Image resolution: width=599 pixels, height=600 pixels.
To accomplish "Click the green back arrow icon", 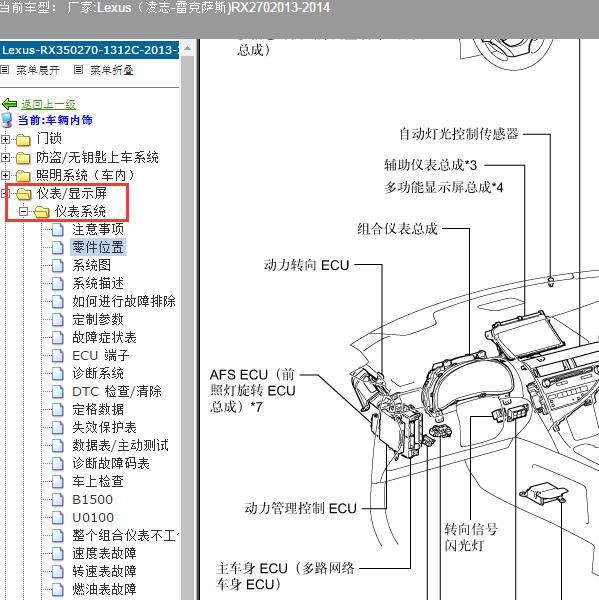I will (x=9, y=103).
